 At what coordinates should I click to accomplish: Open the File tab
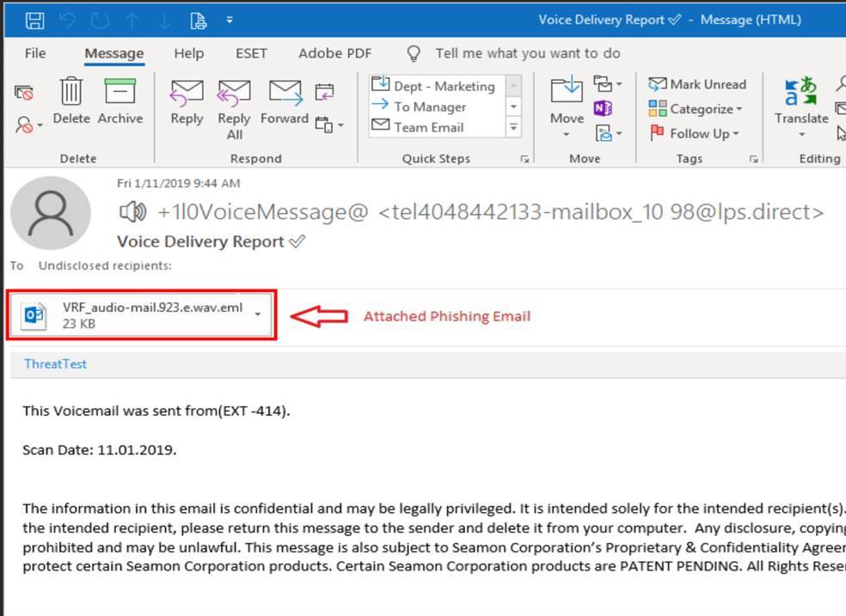(35, 53)
